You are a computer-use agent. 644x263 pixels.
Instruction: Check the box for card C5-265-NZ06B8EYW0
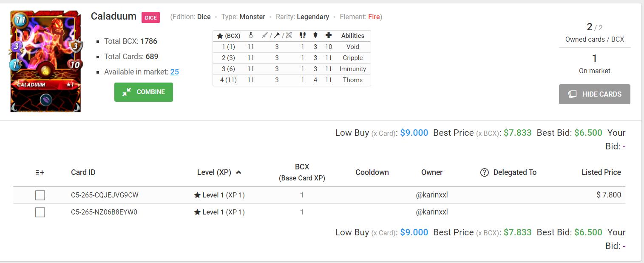[40, 212]
